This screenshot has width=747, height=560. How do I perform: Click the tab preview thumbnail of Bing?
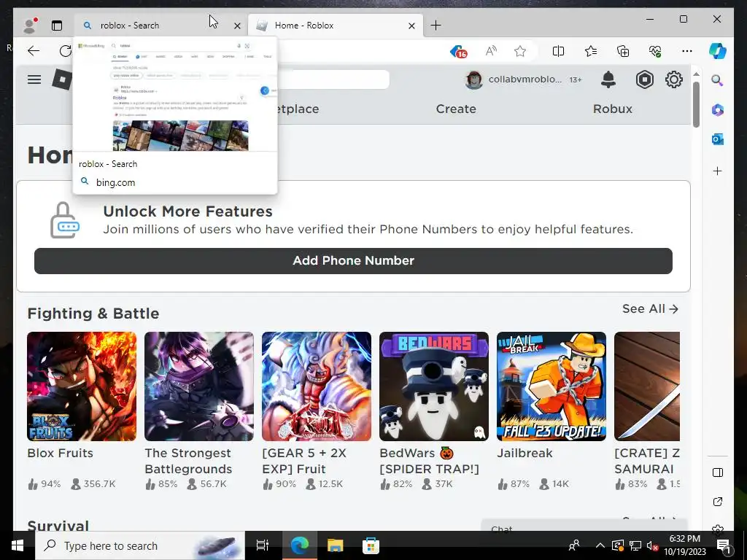(x=175, y=95)
